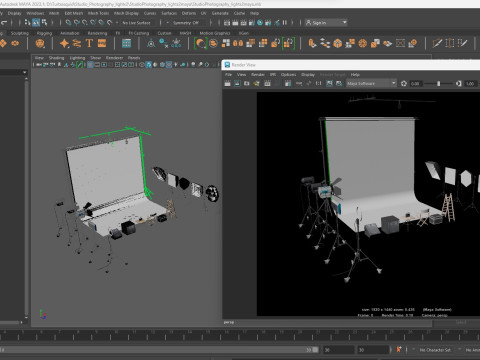
Task: Select by component type mode icon
Action: coord(44,23)
